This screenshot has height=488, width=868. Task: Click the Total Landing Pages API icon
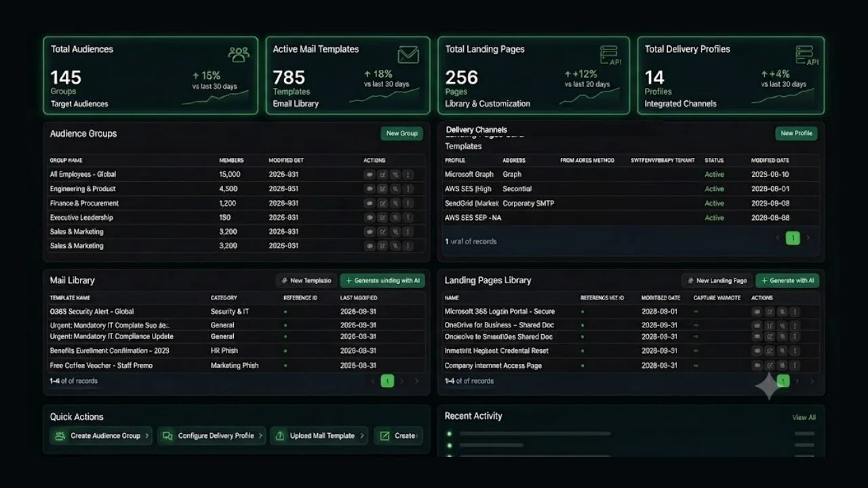[x=610, y=55]
